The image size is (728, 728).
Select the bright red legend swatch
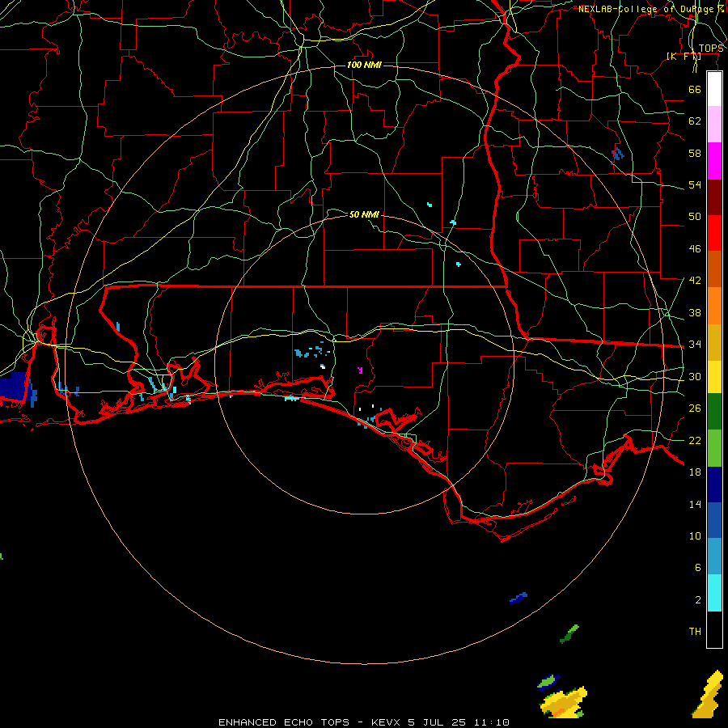(x=714, y=233)
